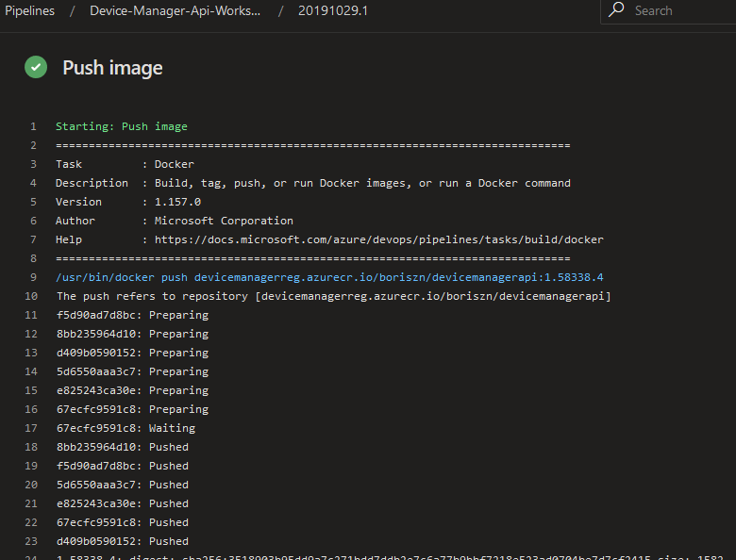Click the green success checkmark icon

click(36, 67)
